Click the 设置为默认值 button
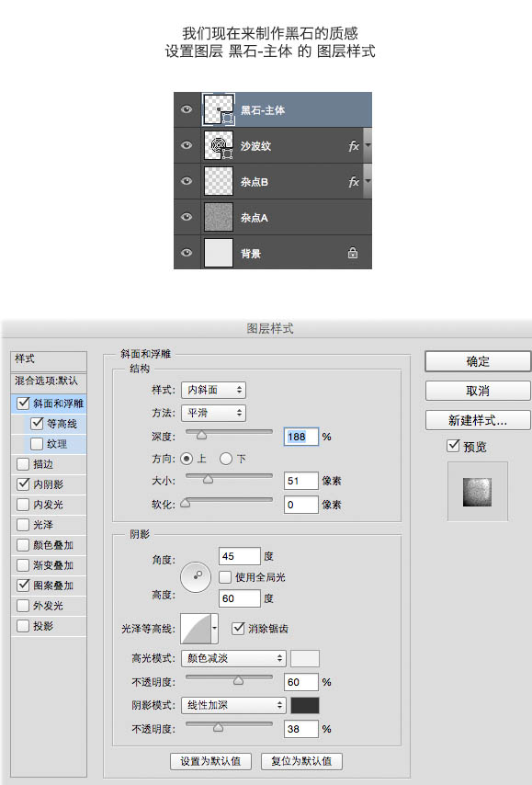 pyautogui.click(x=210, y=761)
